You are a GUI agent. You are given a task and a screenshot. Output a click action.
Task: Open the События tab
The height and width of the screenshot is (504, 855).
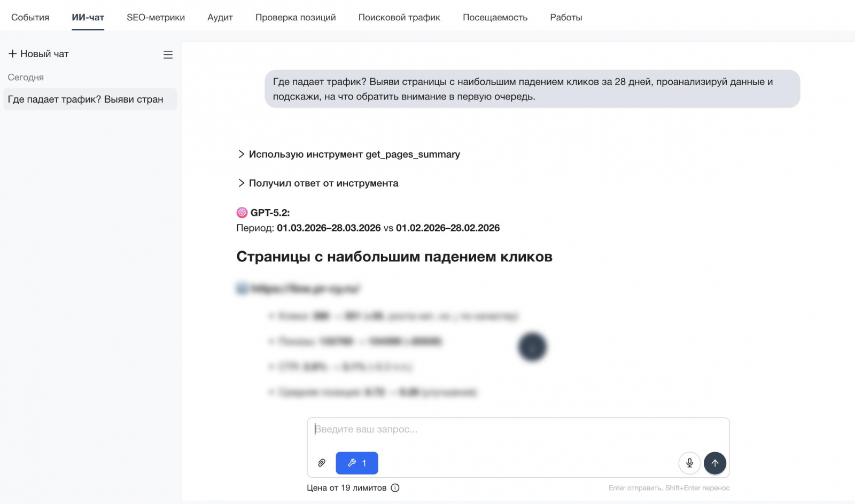30,17
